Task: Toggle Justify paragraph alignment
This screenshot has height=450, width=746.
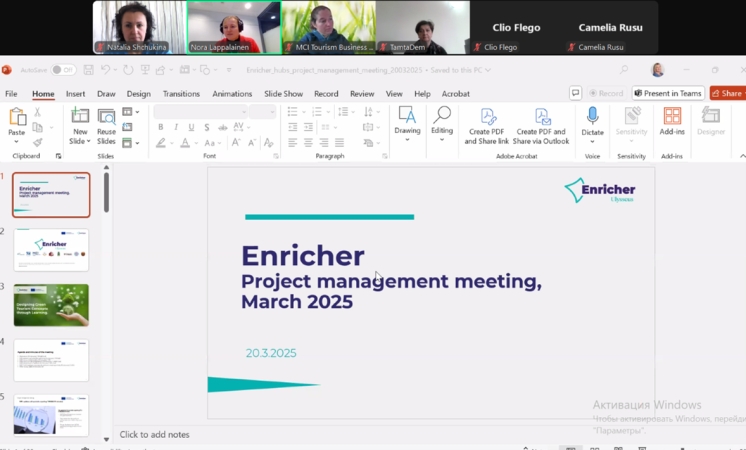Action: [339, 142]
